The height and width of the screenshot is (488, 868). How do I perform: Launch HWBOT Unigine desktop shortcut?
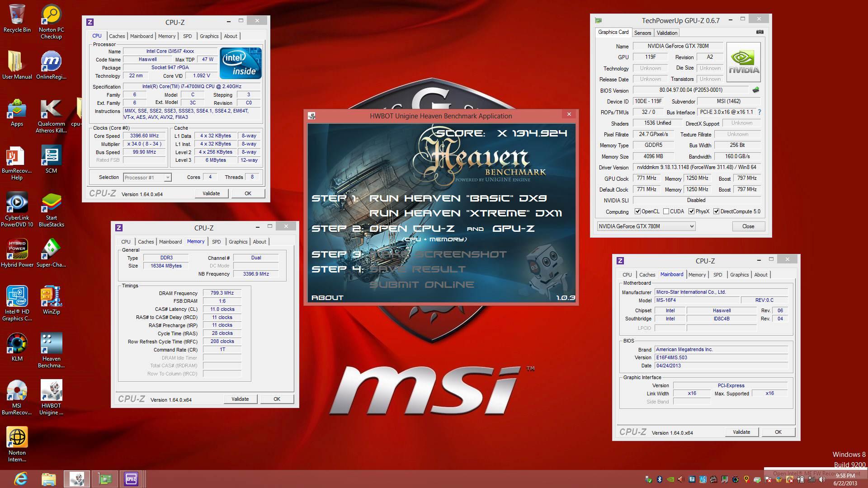(x=51, y=398)
